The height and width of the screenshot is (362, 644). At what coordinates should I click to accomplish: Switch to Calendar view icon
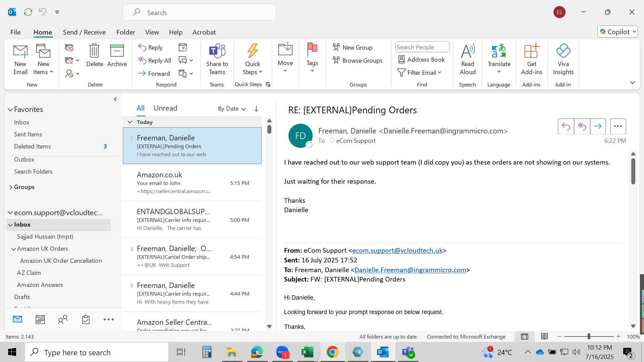40,319
